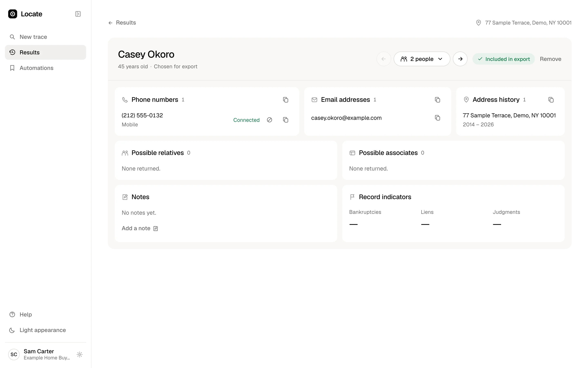588x368 pixels.
Task: Click the SC avatar
Action: (14, 354)
